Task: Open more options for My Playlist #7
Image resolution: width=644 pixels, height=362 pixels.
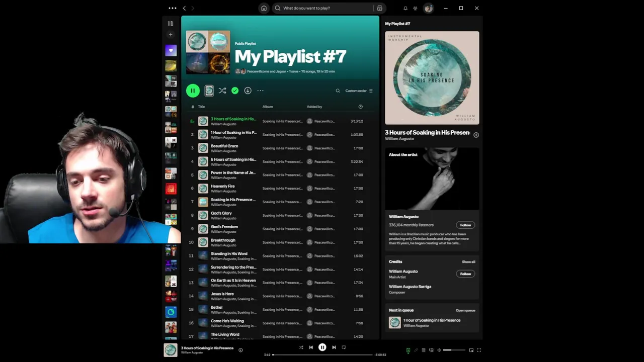Action: [260, 90]
